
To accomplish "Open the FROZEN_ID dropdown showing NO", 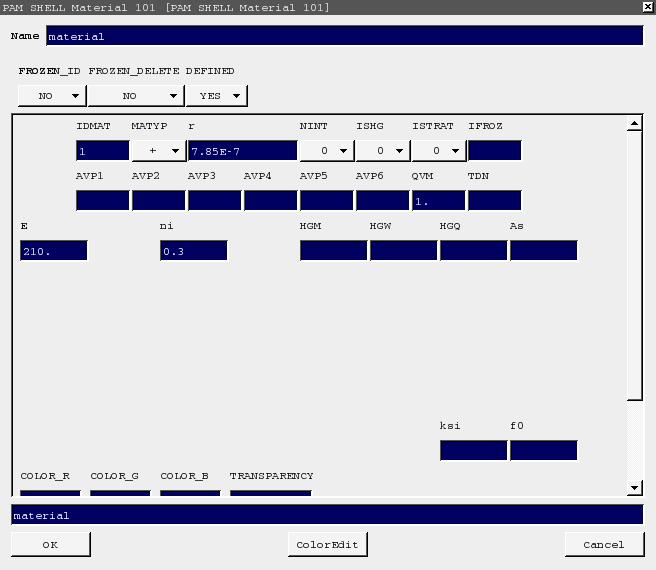I will (52, 96).
